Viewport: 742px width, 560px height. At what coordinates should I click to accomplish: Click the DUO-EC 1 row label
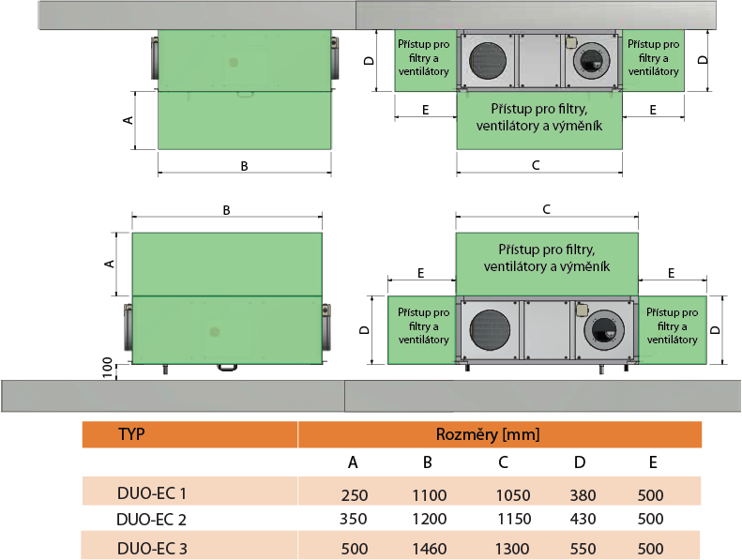(152, 493)
